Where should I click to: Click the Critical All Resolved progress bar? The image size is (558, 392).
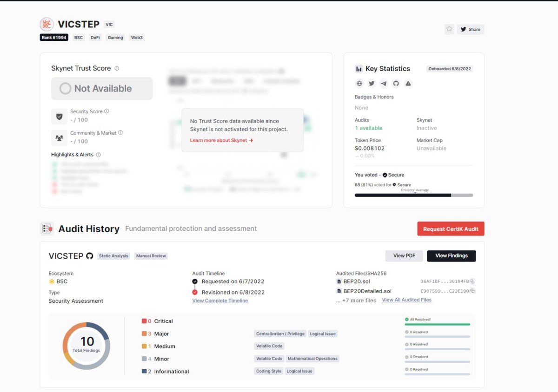pyautogui.click(x=437, y=324)
